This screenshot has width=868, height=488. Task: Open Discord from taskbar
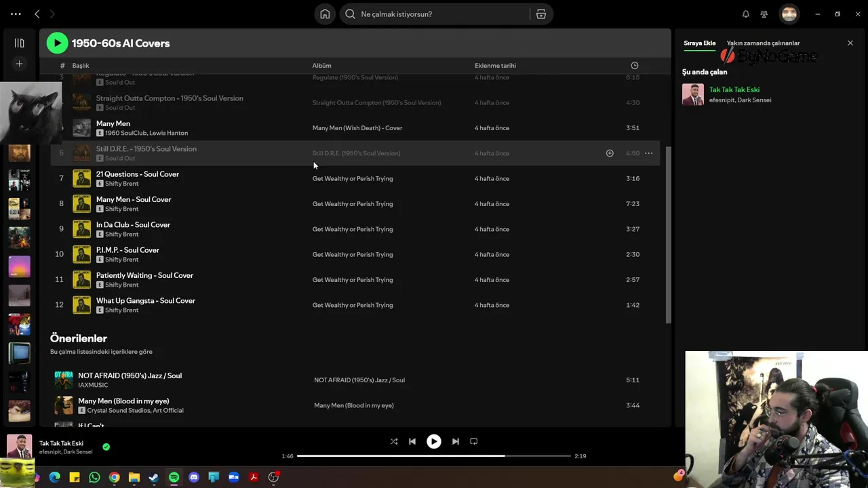[194, 477]
